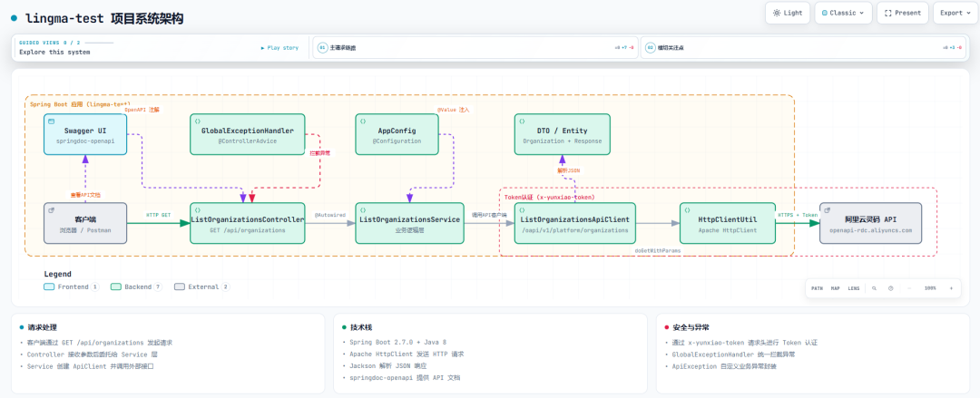Image resolution: width=980 pixels, height=398 pixels.
Task: Select the 客户端 client node
Action: click(85, 223)
